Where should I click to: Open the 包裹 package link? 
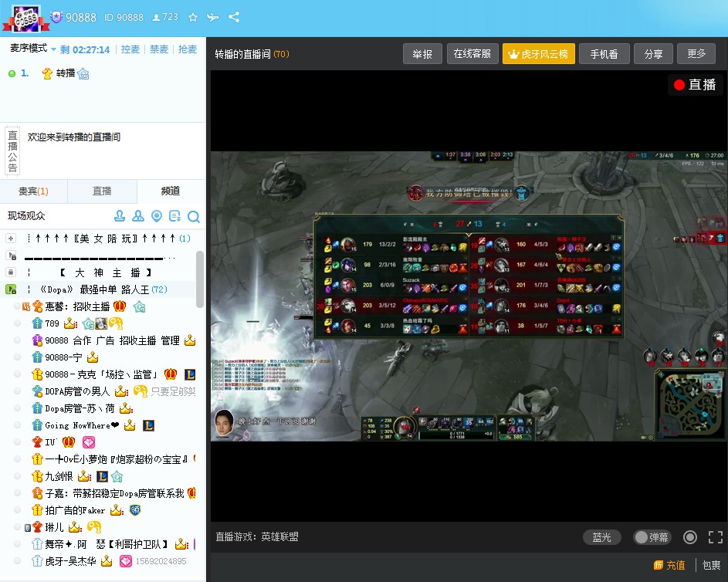click(711, 565)
